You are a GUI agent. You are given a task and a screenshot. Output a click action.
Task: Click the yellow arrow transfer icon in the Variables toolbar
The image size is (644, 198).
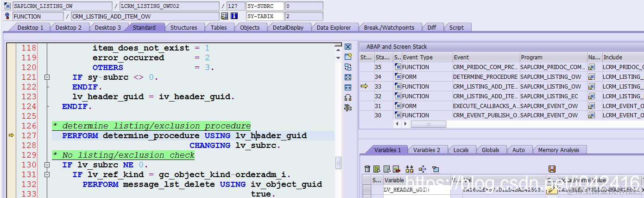[422, 169]
